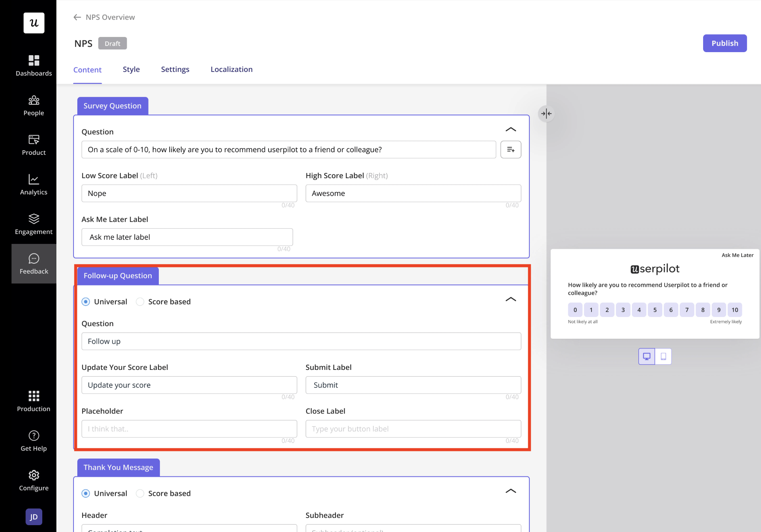The image size is (761, 532).
Task: Click the Userpilot logo icon
Action: 34,23
